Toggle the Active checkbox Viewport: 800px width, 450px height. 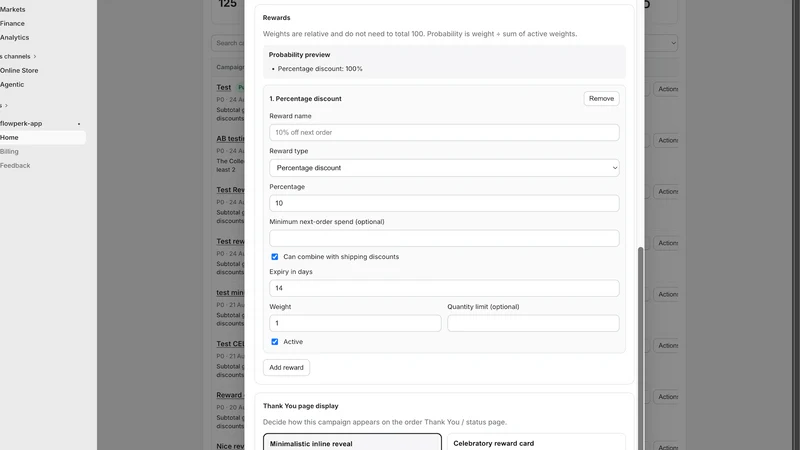point(274,342)
